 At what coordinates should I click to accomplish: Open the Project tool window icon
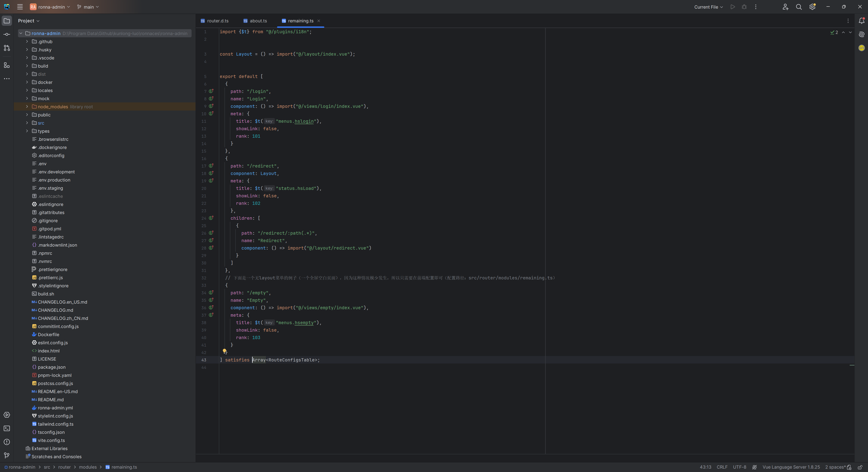[7, 21]
